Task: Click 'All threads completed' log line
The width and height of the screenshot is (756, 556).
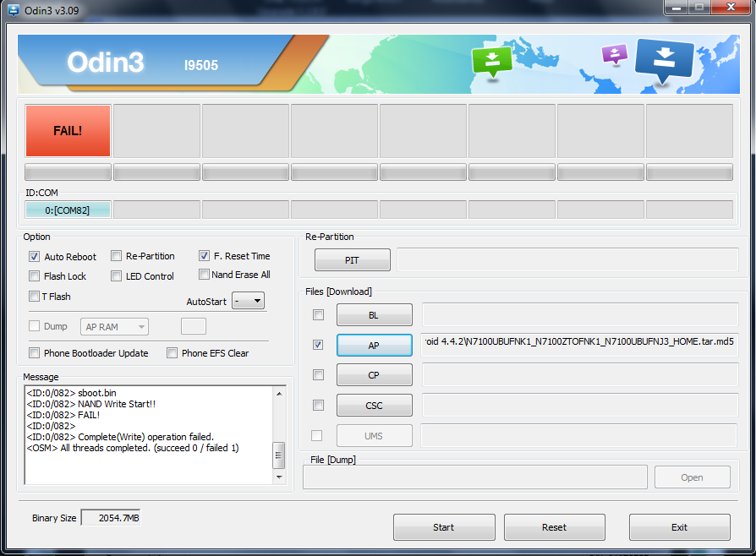Action: [x=133, y=448]
